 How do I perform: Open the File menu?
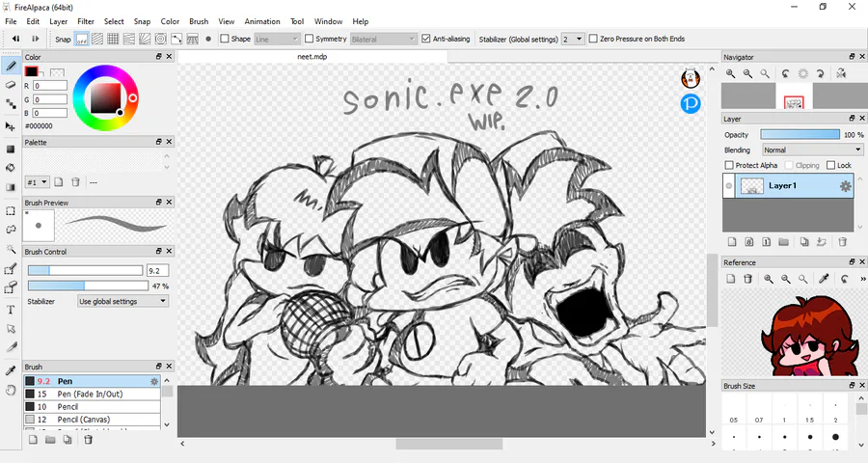11,21
